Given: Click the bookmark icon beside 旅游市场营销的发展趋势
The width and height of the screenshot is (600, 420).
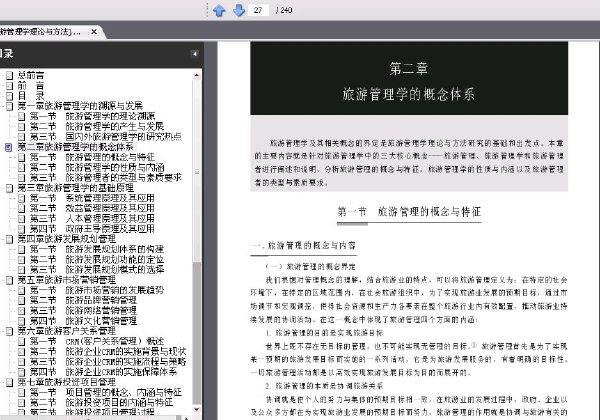Looking at the screenshot, I should tap(22, 290).
